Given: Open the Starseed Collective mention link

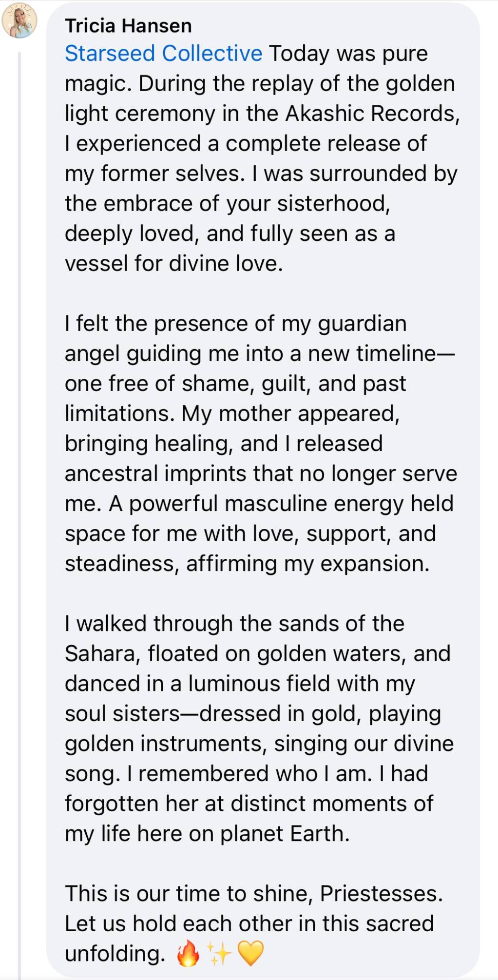Looking at the screenshot, I should (x=164, y=54).
